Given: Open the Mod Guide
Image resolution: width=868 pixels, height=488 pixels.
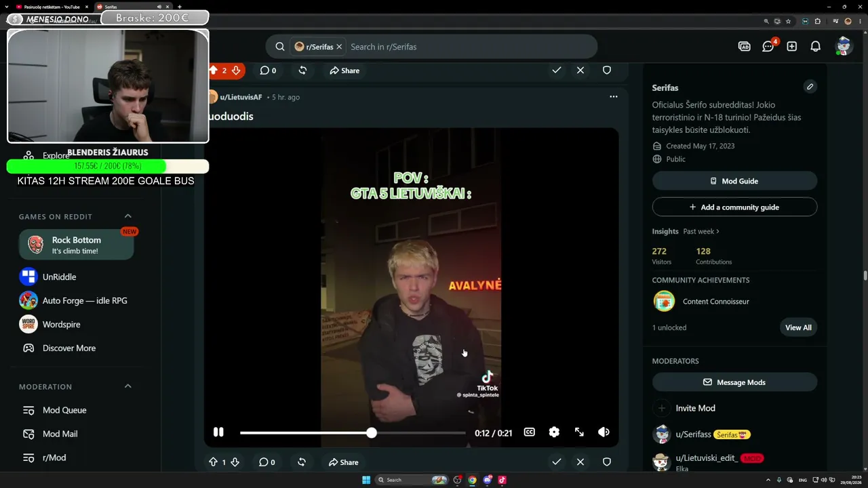Looking at the screenshot, I should point(734,181).
